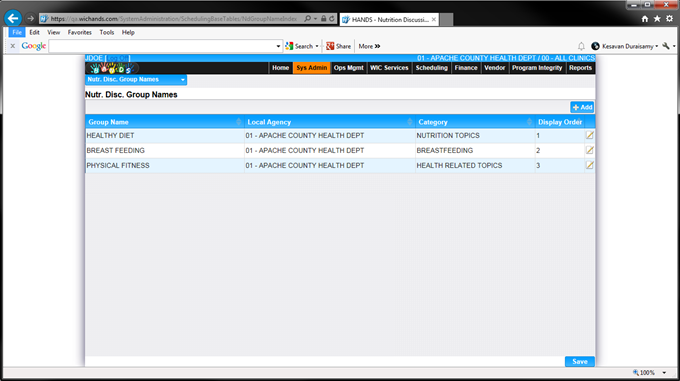Viewport: 680px width, 381px height.
Task: Edit the PHYSICAL FITNESS row pencil icon
Action: [589, 165]
